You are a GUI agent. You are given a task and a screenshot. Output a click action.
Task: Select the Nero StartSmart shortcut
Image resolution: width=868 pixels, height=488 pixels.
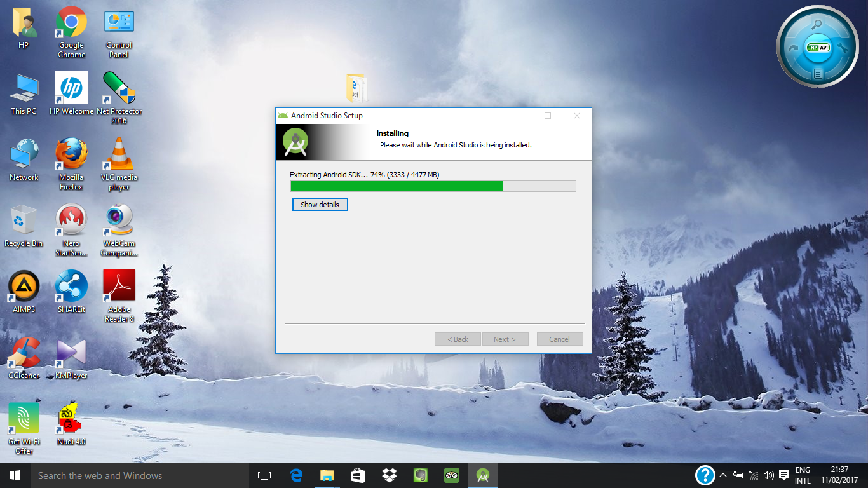(x=71, y=230)
